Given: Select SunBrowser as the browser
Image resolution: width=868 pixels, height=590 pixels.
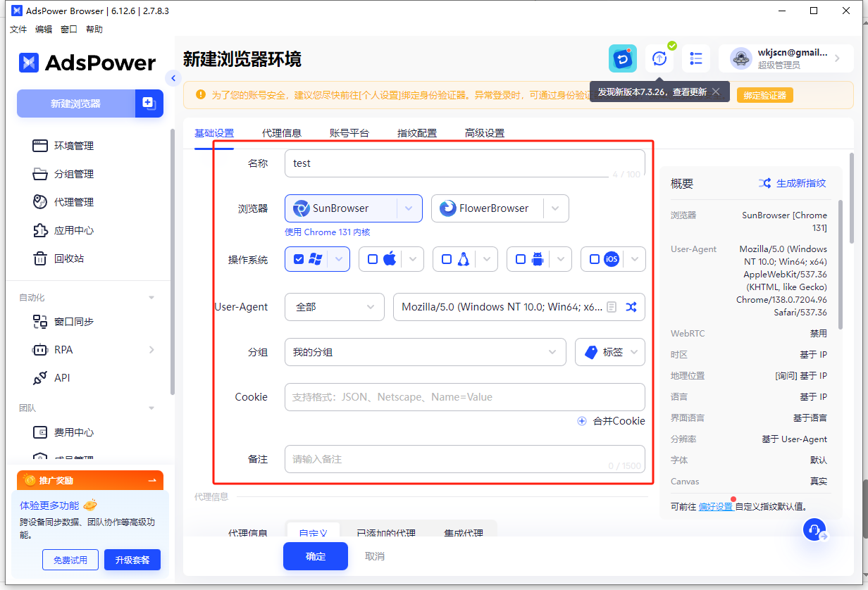Looking at the screenshot, I should (x=341, y=208).
